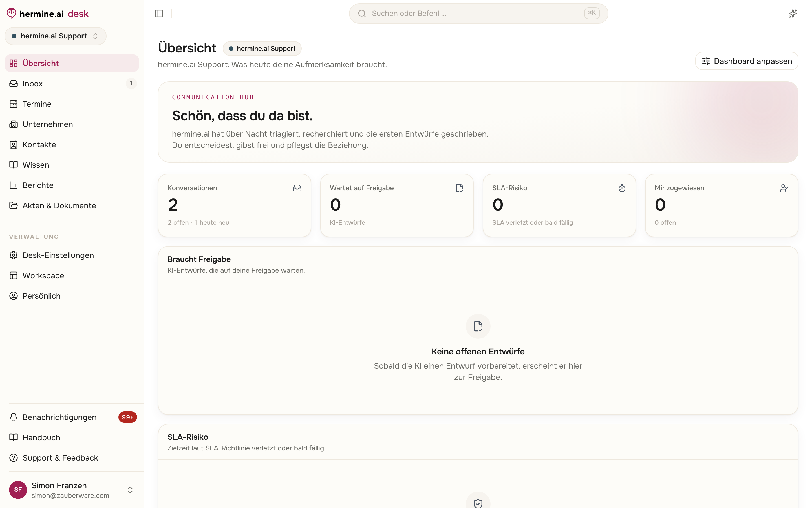Screen dimensions: 812x508
Task: Click the SF avatar circle
Action: click(18, 490)
